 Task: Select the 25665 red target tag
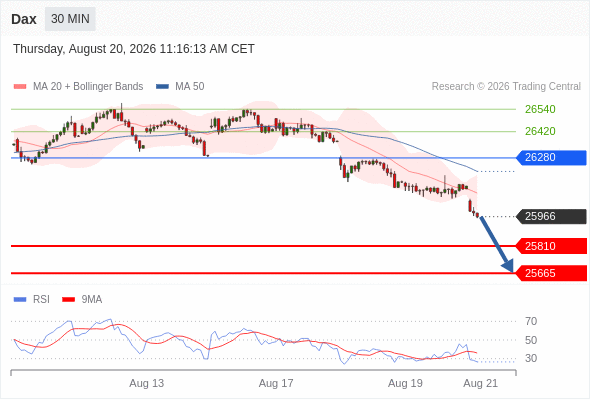point(551,273)
